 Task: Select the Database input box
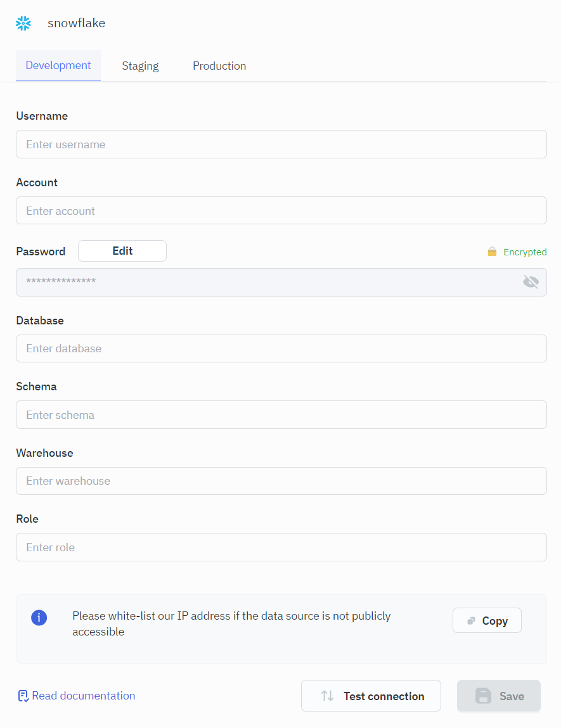[x=281, y=348]
